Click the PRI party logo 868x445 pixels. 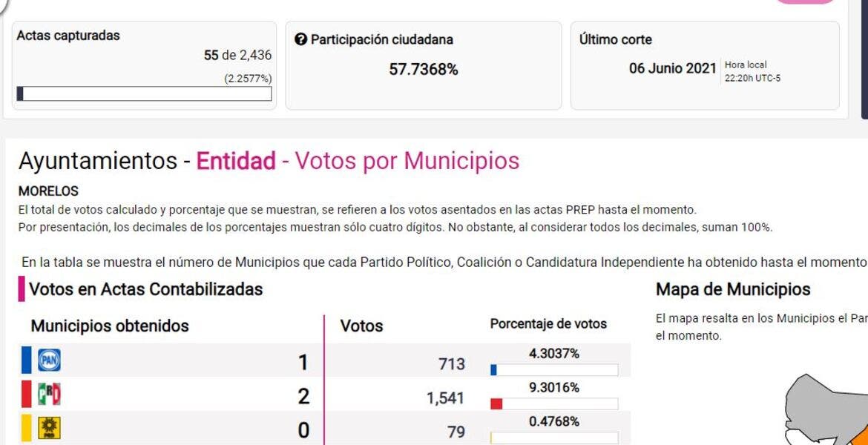click(x=49, y=395)
